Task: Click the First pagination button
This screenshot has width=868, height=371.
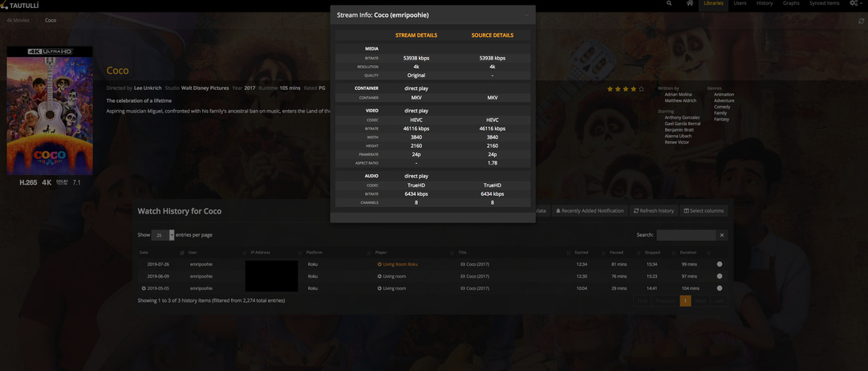Action: tap(642, 300)
